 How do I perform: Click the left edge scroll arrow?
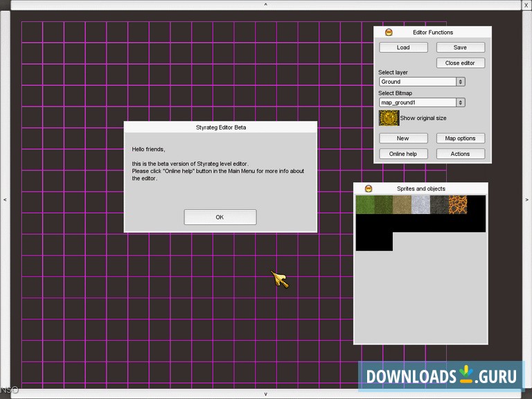pos(5,199)
